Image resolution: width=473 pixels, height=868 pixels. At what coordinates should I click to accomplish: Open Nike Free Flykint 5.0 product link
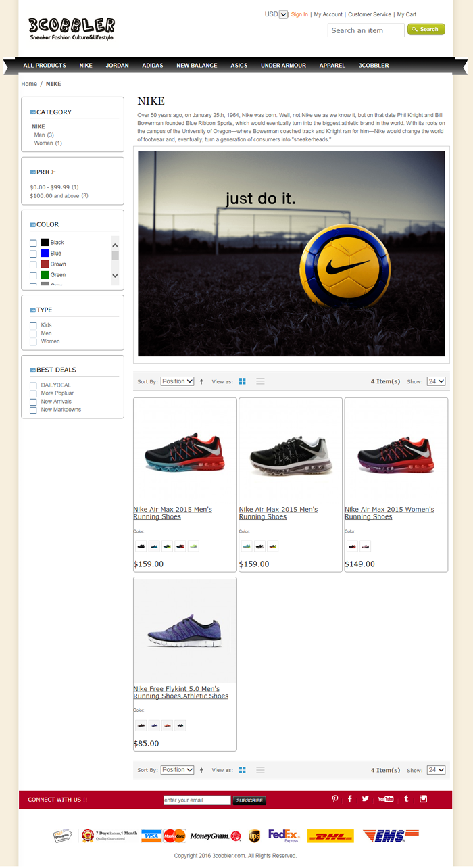tap(181, 692)
